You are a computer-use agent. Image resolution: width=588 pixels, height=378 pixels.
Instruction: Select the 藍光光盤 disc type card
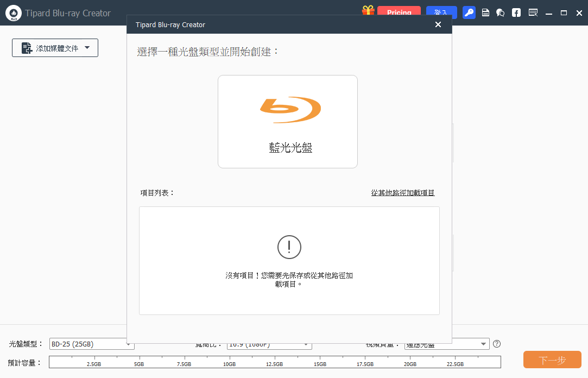coord(288,122)
